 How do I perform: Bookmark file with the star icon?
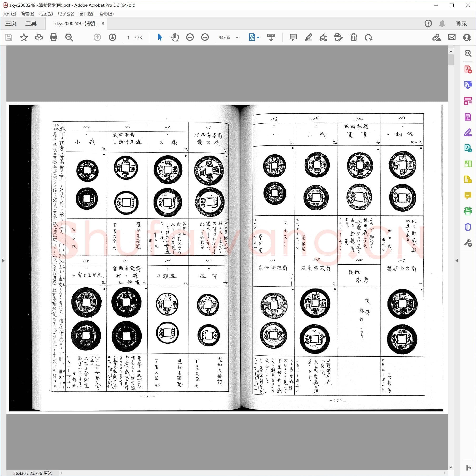tap(24, 37)
